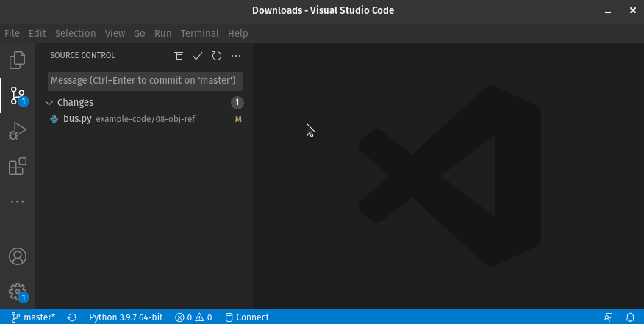
Task: Open Source Control more actions menu
Action: (236, 56)
